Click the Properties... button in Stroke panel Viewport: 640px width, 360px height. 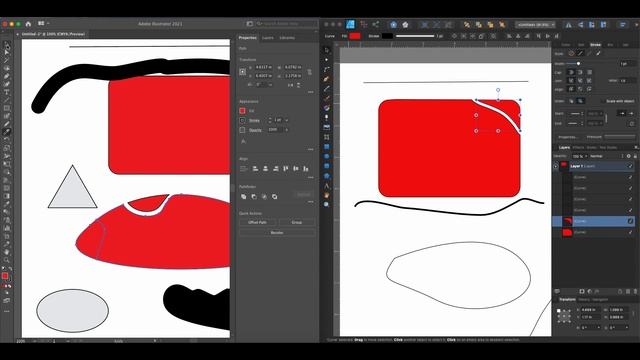568,137
